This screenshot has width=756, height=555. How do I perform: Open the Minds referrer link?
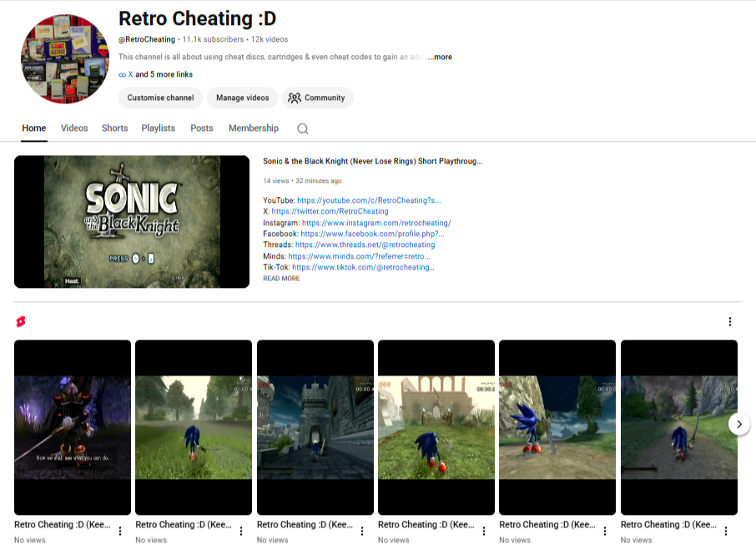pyautogui.click(x=359, y=256)
